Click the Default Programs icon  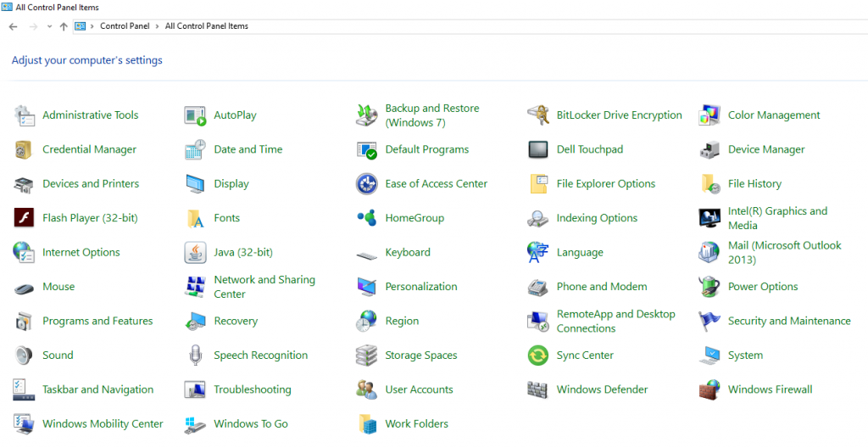tap(366, 149)
